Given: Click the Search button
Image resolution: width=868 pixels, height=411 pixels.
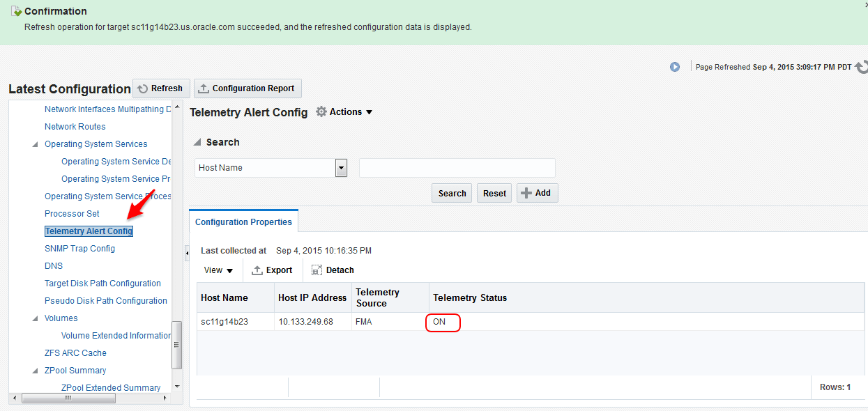Looking at the screenshot, I should (x=452, y=193).
